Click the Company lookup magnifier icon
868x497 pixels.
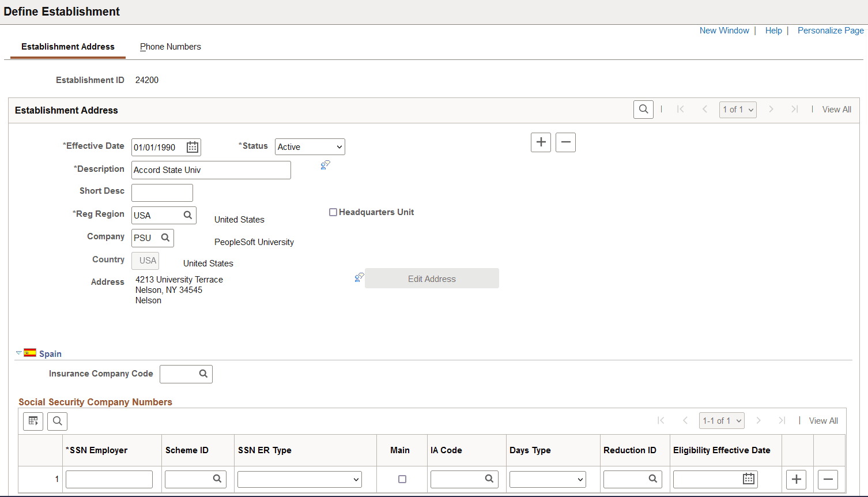pyautogui.click(x=165, y=238)
